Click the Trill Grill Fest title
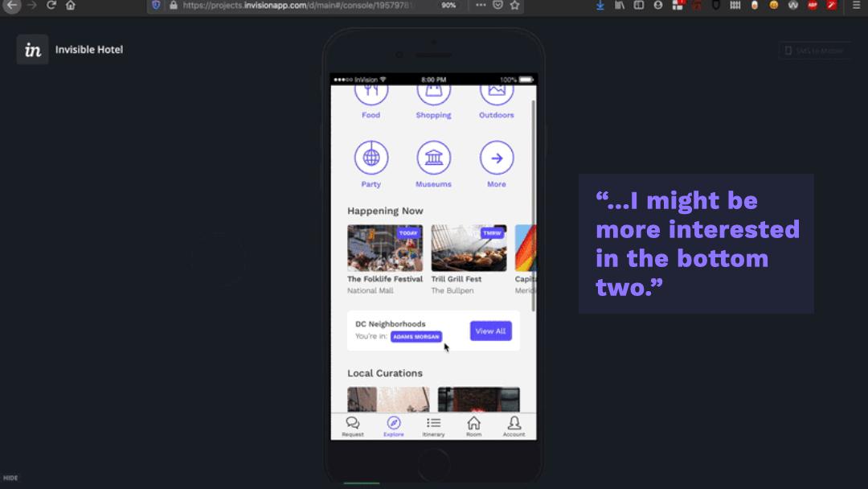Screen dimensions: 868x489 coord(457,279)
